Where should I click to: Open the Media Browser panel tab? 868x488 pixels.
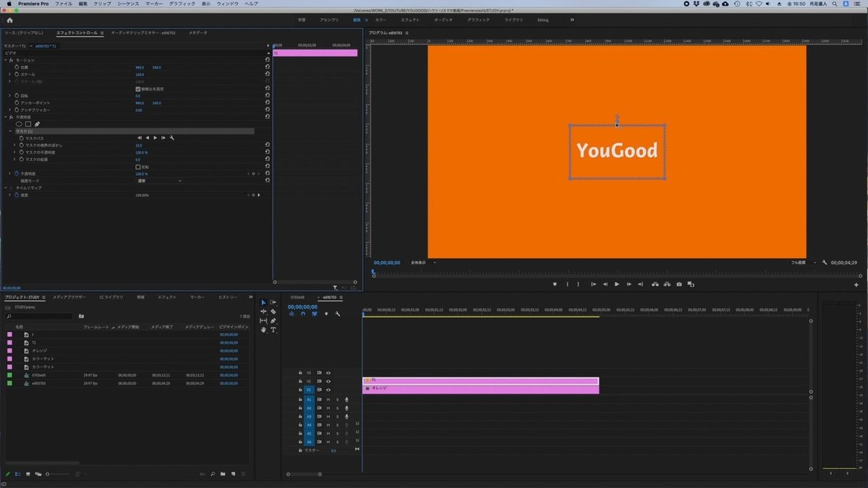(69, 297)
